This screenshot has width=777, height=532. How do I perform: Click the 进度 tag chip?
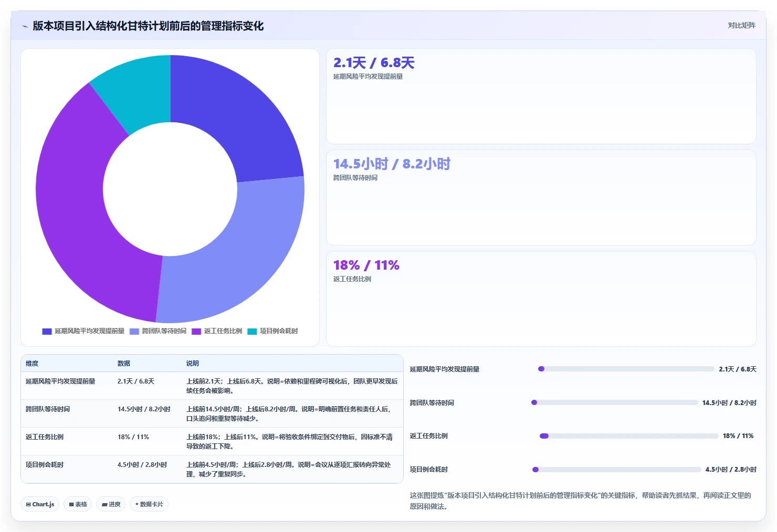111,504
